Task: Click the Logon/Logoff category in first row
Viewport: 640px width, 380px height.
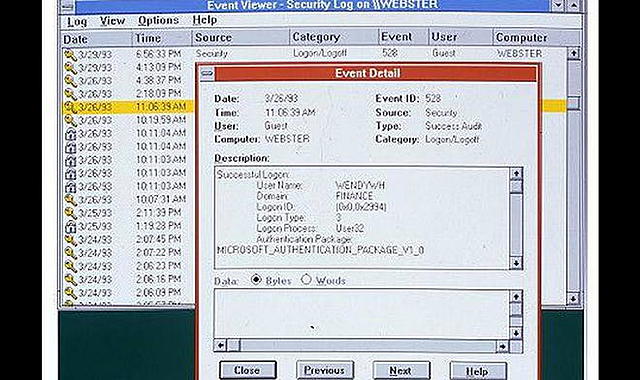Action: (320, 53)
